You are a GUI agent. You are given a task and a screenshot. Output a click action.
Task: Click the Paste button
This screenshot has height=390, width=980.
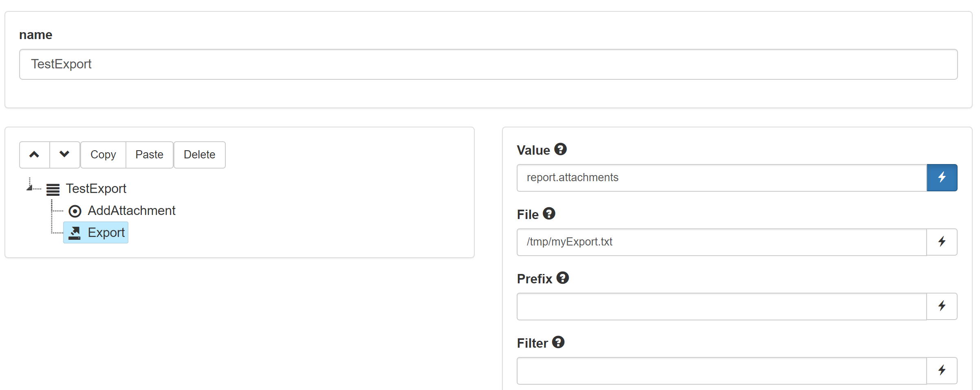pyautogui.click(x=150, y=155)
